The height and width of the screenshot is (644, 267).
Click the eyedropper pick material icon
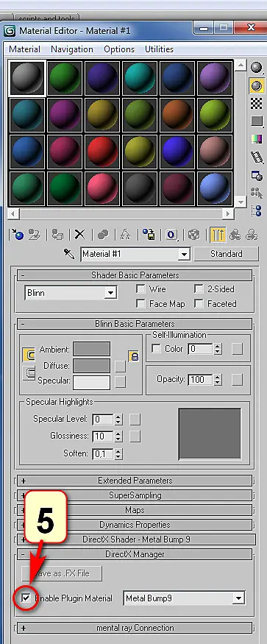click(69, 254)
